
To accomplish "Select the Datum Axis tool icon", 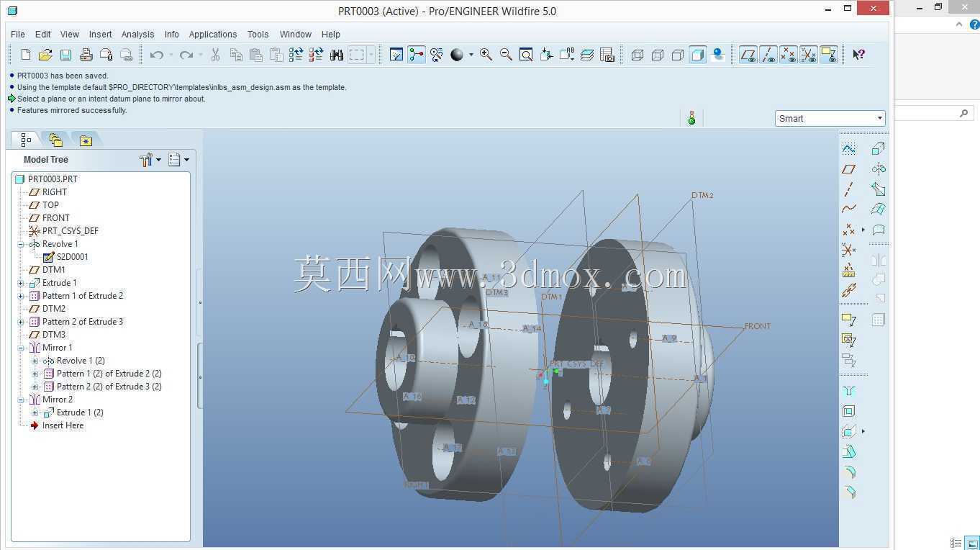I will click(x=849, y=189).
